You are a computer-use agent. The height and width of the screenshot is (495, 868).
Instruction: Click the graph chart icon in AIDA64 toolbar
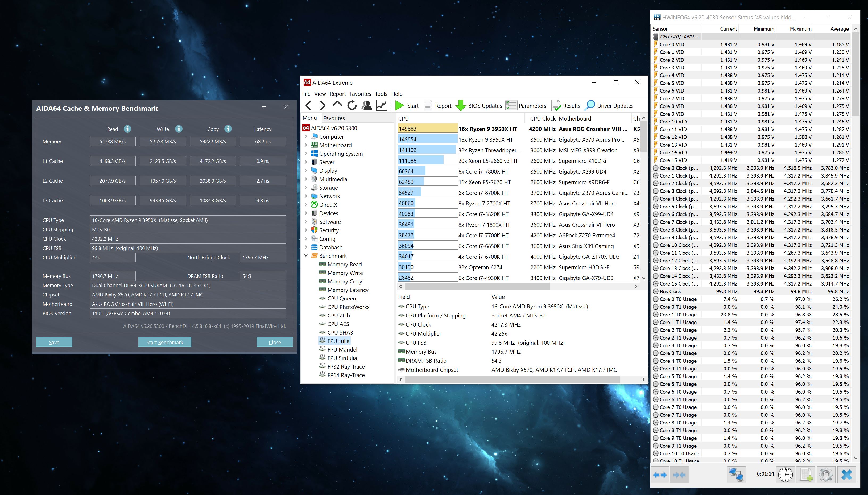point(381,106)
